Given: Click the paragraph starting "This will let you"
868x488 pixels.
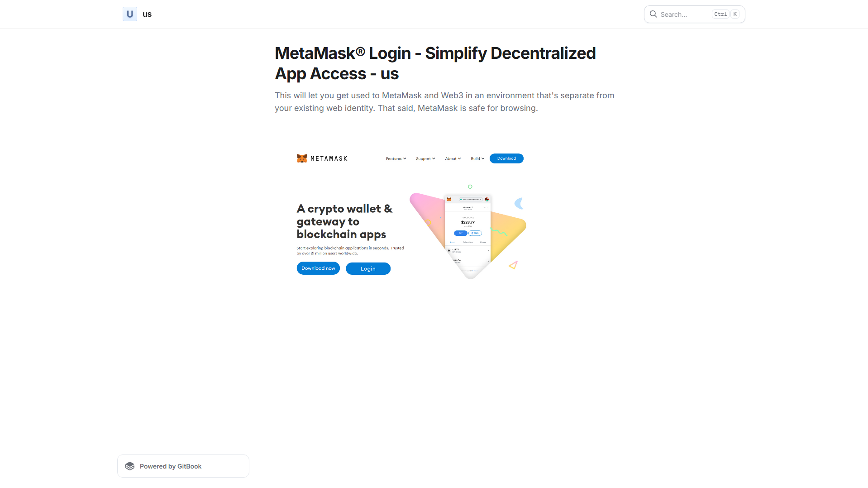Looking at the screenshot, I should 444,102.
